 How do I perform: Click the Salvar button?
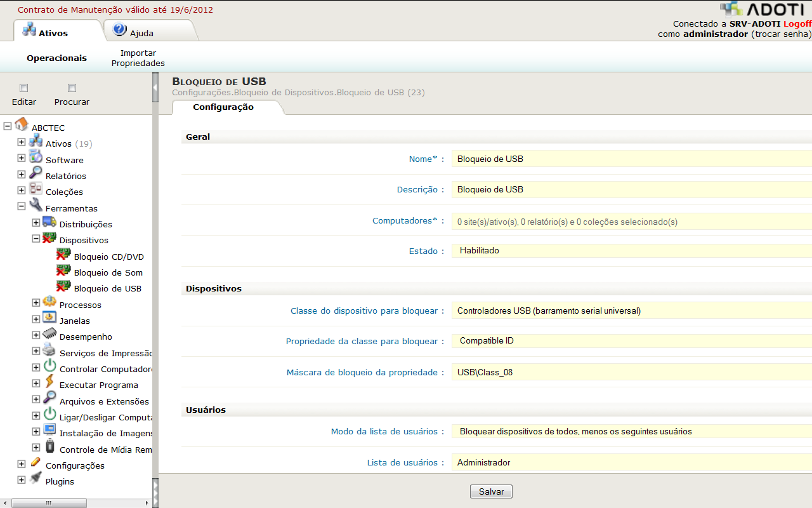point(491,491)
